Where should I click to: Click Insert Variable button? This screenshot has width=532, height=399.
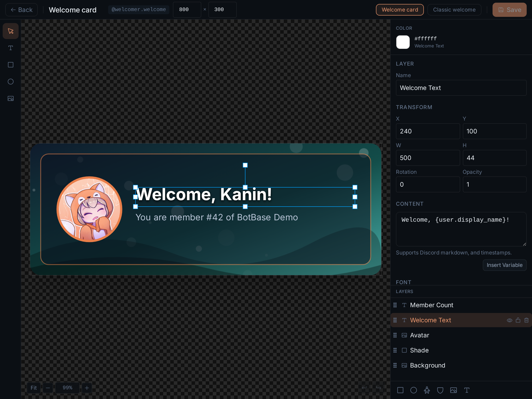click(505, 265)
